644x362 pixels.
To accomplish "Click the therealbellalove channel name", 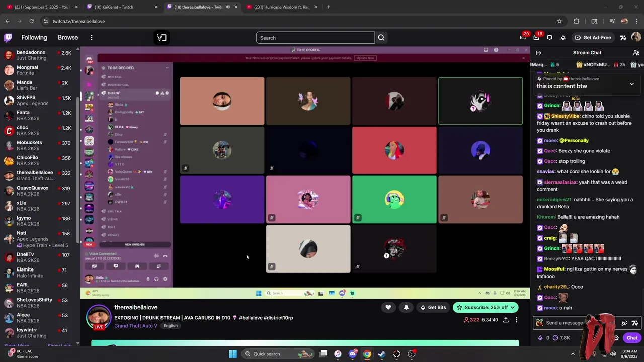I will click(136, 307).
